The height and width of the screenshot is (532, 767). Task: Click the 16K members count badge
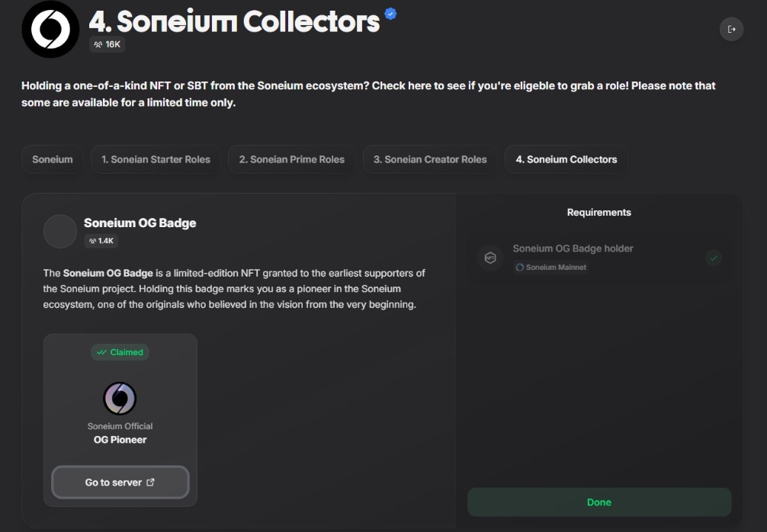(x=108, y=44)
